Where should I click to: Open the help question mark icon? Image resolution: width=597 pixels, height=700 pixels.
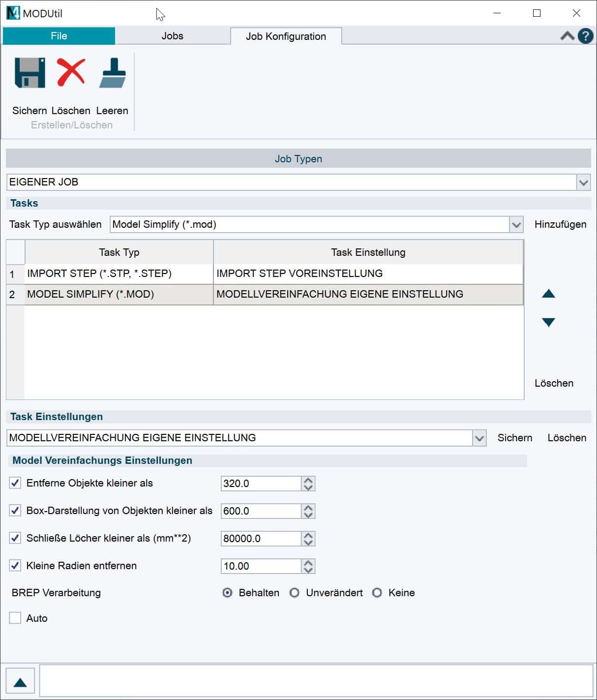[585, 35]
